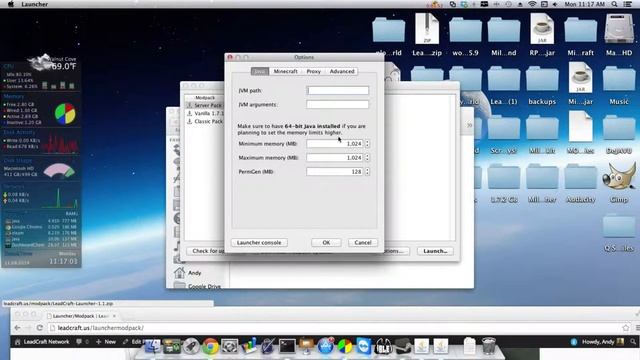The height and width of the screenshot is (360, 640).
Task: Open Launchpad rocket icon in dock
Action: [x=191, y=346]
